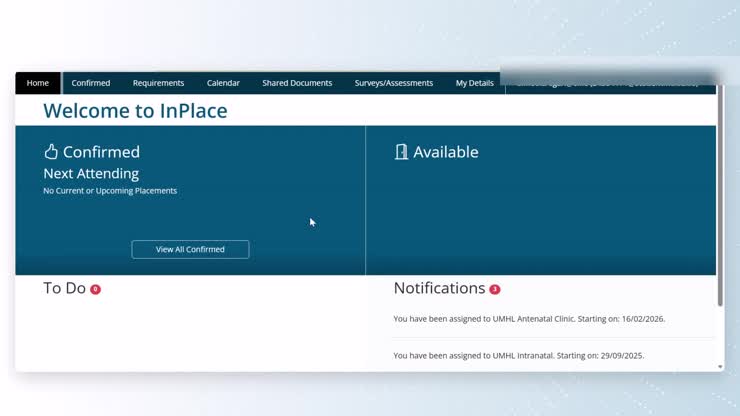740x416 pixels.
Task: Click the Available panel heading
Action: (x=446, y=152)
